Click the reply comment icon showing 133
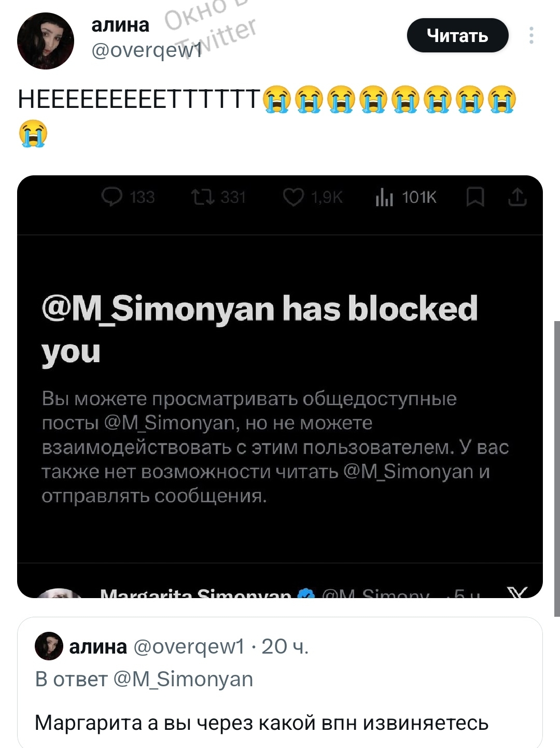The width and height of the screenshot is (560, 748). click(112, 197)
